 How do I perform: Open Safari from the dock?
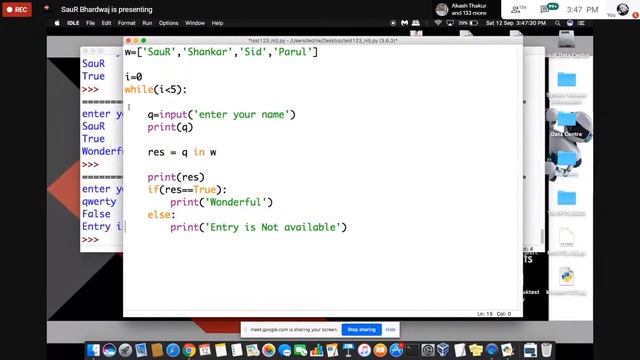173,350
